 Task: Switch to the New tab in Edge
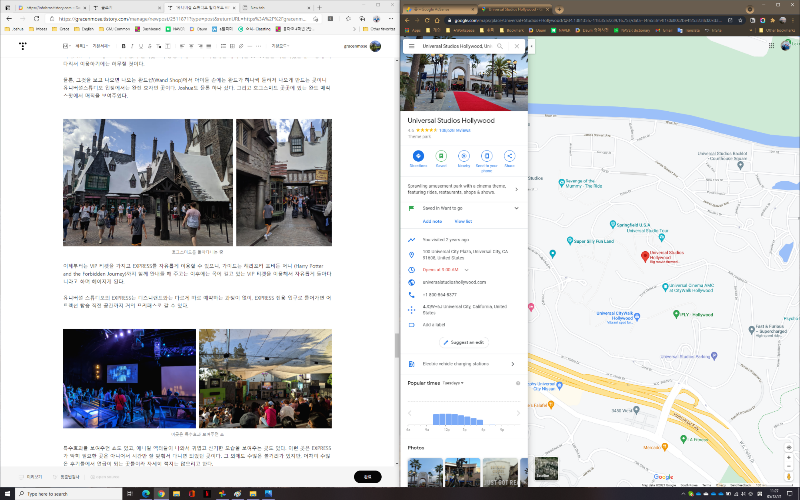pyautogui.click(x=276, y=8)
